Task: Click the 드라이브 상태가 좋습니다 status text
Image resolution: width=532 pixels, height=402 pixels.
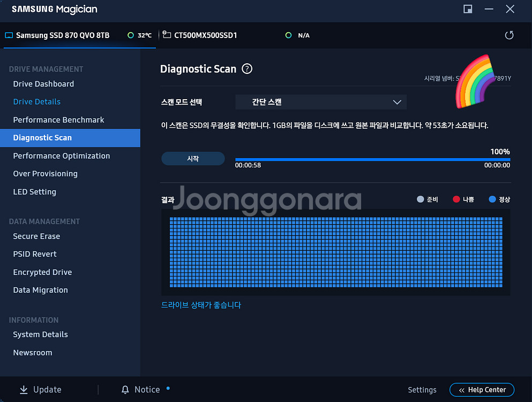Action: 201,305
